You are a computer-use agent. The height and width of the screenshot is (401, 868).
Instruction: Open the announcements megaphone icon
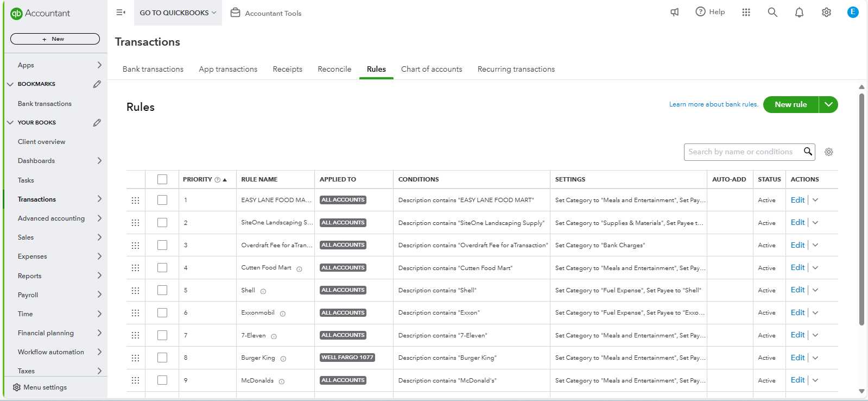click(x=674, y=12)
